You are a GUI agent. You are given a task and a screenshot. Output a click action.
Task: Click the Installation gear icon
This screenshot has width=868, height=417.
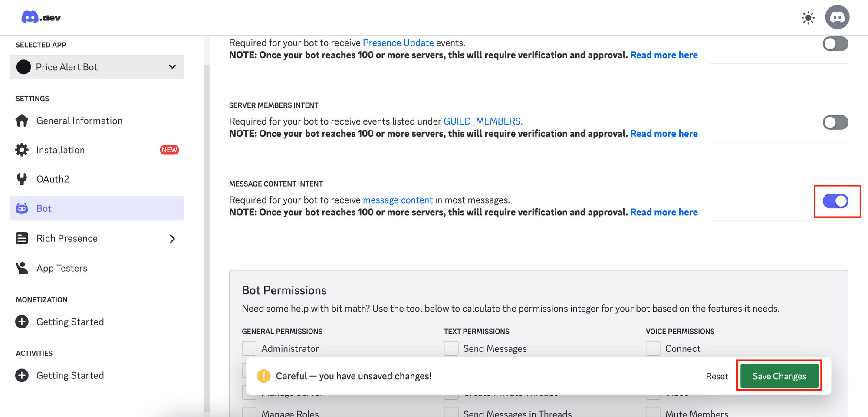[22, 150]
